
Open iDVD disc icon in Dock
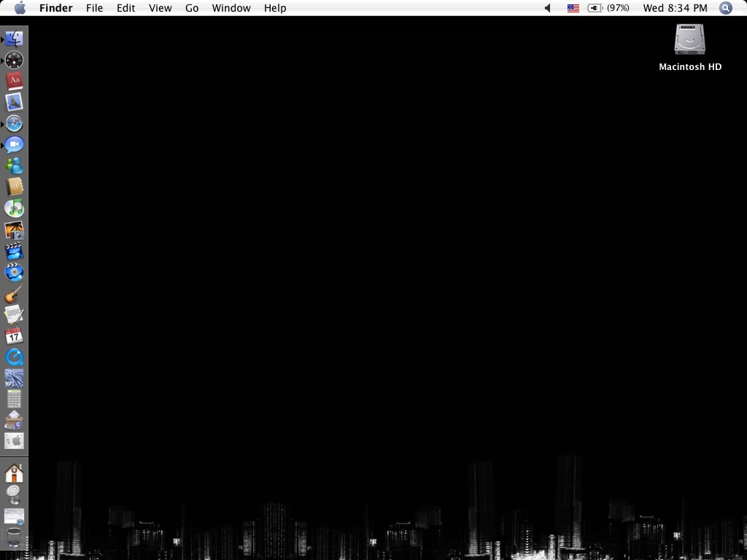point(15,272)
